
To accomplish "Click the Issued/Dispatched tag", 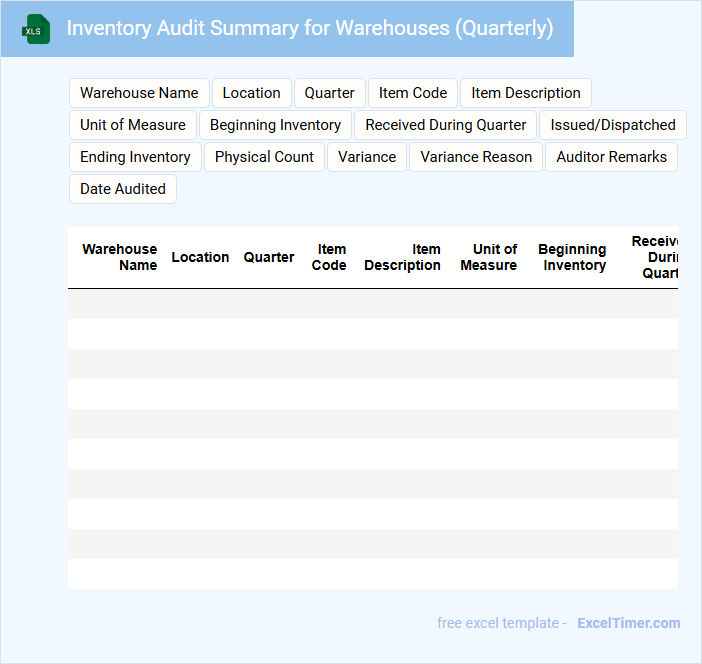I will click(612, 125).
